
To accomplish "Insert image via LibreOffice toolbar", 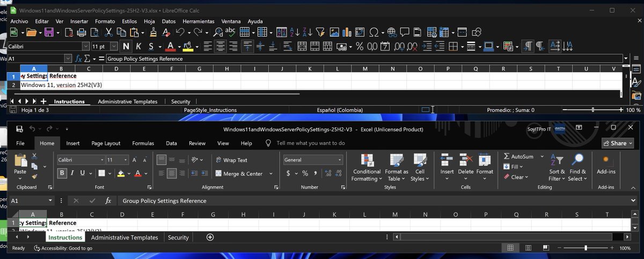I will coord(334,33).
